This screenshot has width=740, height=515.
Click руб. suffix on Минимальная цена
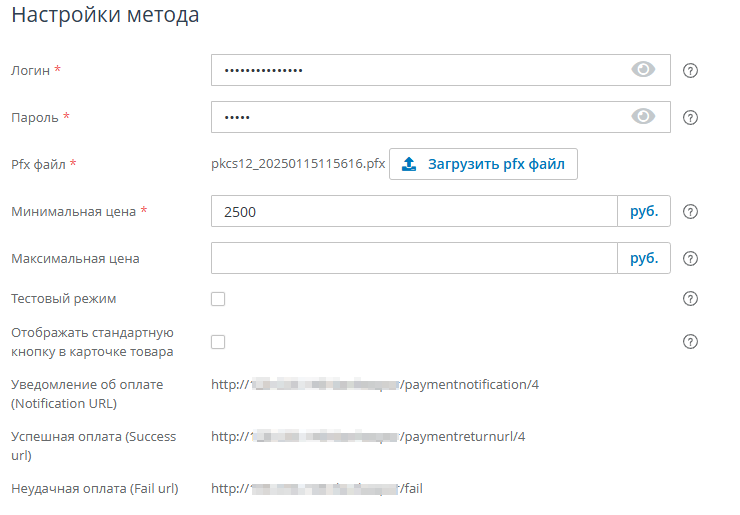pos(644,212)
